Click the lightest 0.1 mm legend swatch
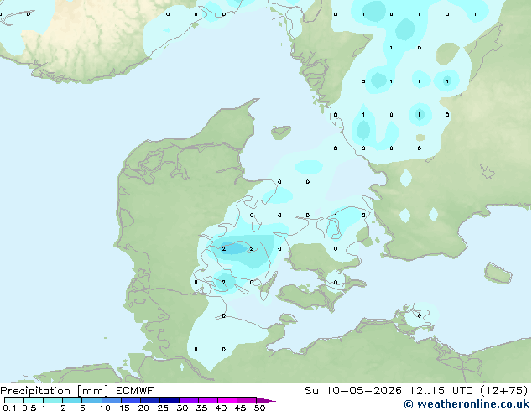The image size is (532, 411). tap(14, 400)
